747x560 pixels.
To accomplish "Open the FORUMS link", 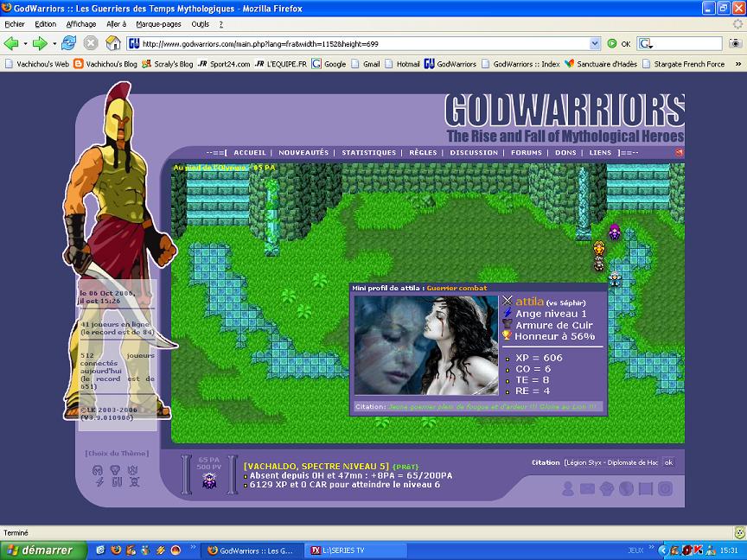I will [x=527, y=152].
